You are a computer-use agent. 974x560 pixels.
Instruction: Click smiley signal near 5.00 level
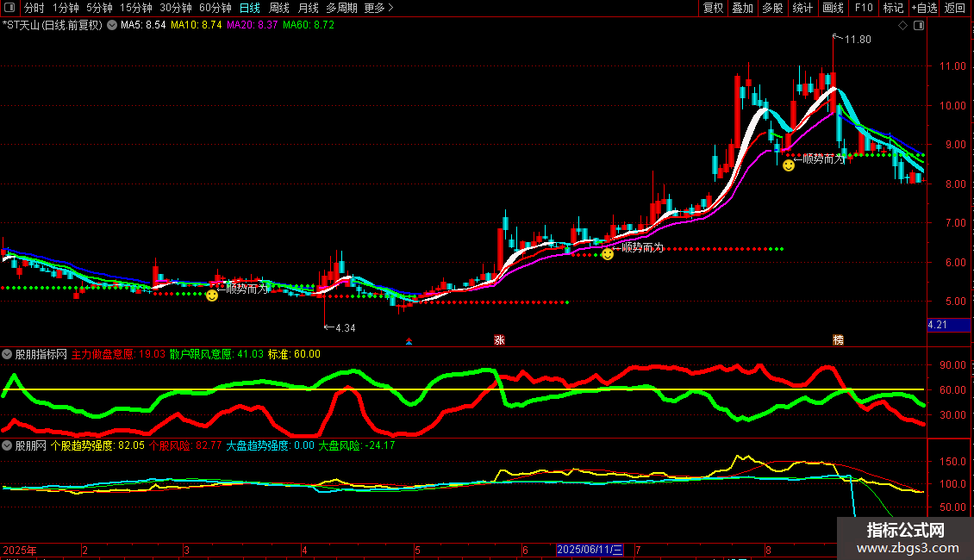[212, 296]
